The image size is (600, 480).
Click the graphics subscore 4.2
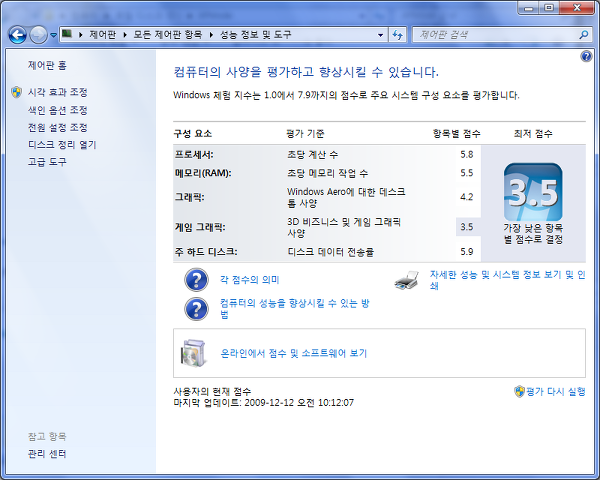(x=466, y=197)
